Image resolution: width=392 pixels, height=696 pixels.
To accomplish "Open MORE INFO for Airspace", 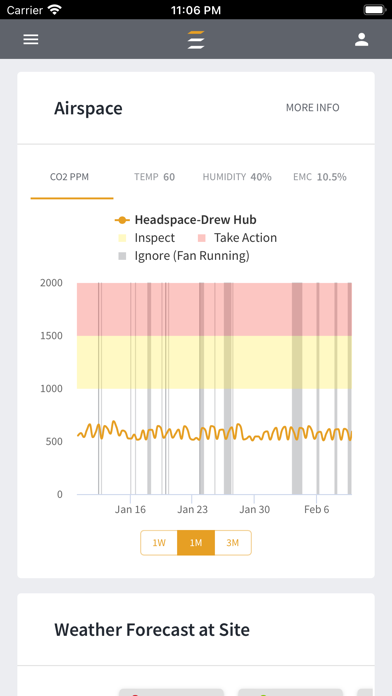I will coord(313,107).
